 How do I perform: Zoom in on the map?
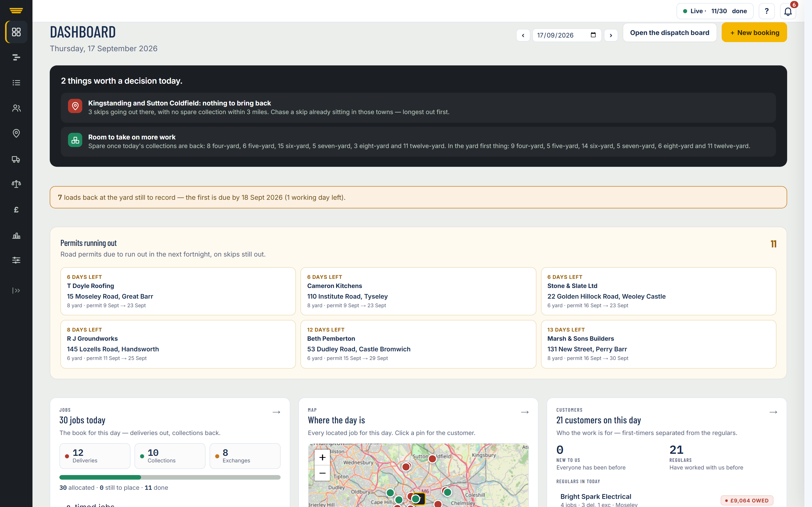coord(323,457)
